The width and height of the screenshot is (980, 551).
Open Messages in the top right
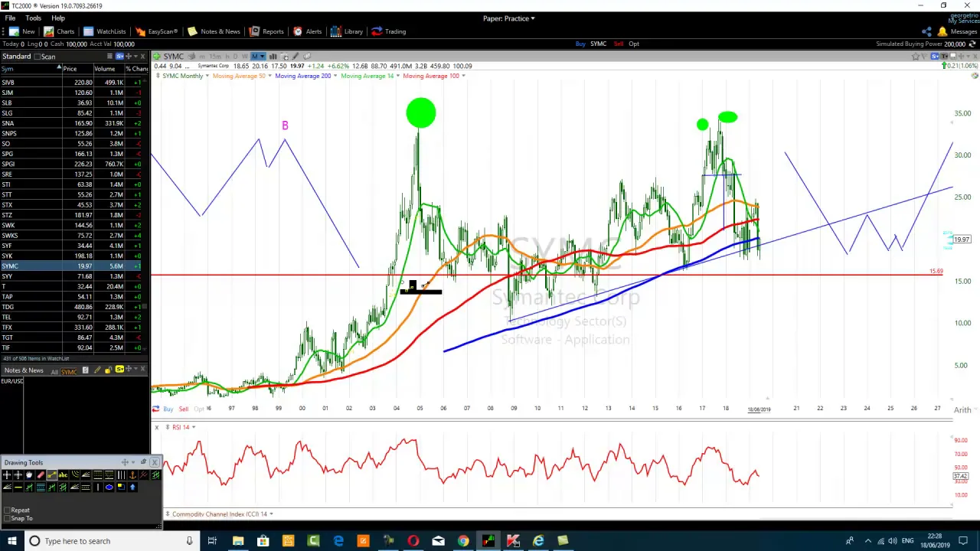pos(958,31)
